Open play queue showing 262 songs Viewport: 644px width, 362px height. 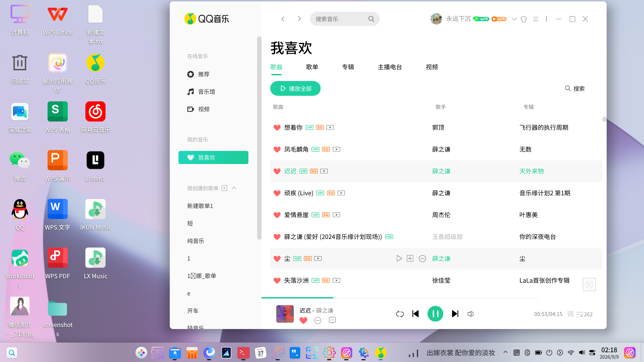(x=585, y=314)
